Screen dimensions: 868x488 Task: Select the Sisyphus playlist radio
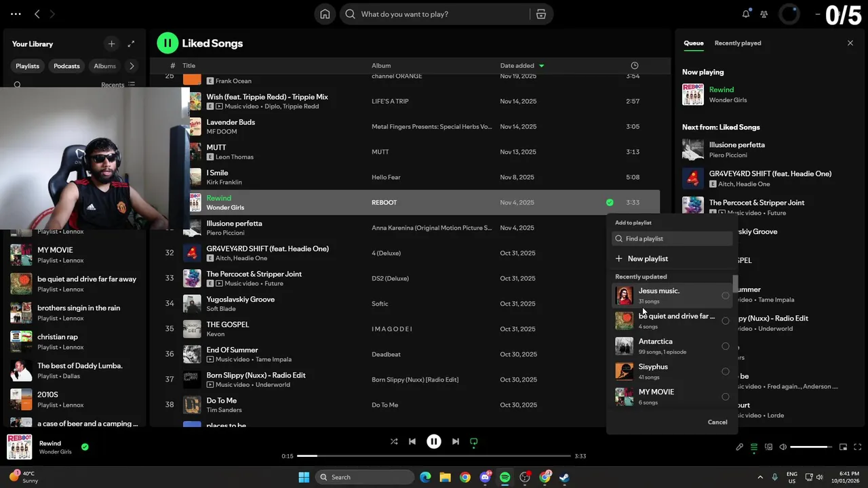point(726,371)
